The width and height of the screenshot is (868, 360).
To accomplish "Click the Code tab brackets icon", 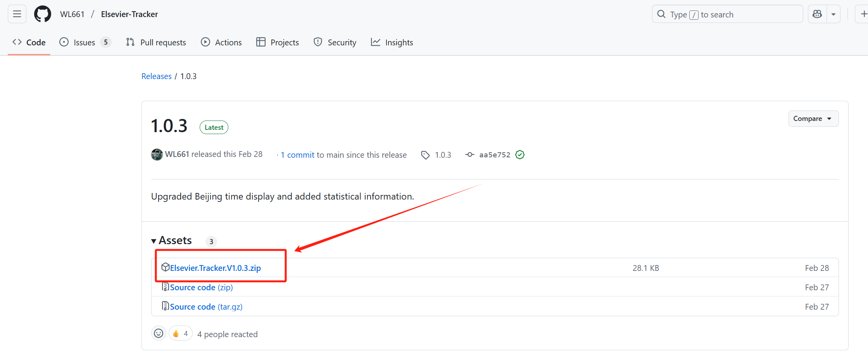I will [x=17, y=42].
